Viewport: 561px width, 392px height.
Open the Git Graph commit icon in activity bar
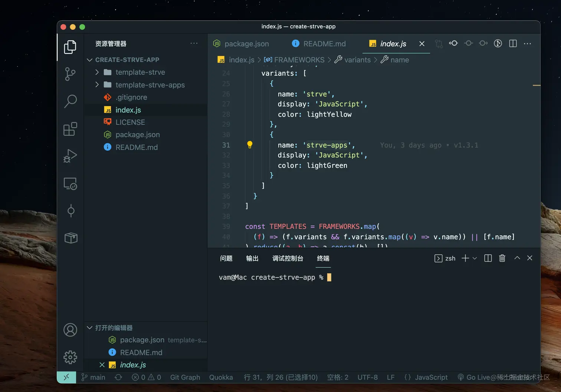[71, 211]
